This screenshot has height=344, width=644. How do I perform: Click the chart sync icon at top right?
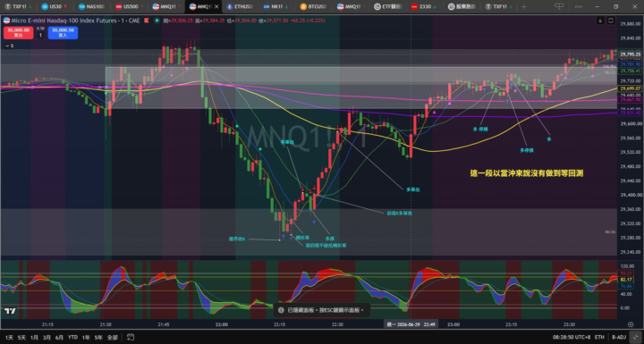click(x=611, y=21)
